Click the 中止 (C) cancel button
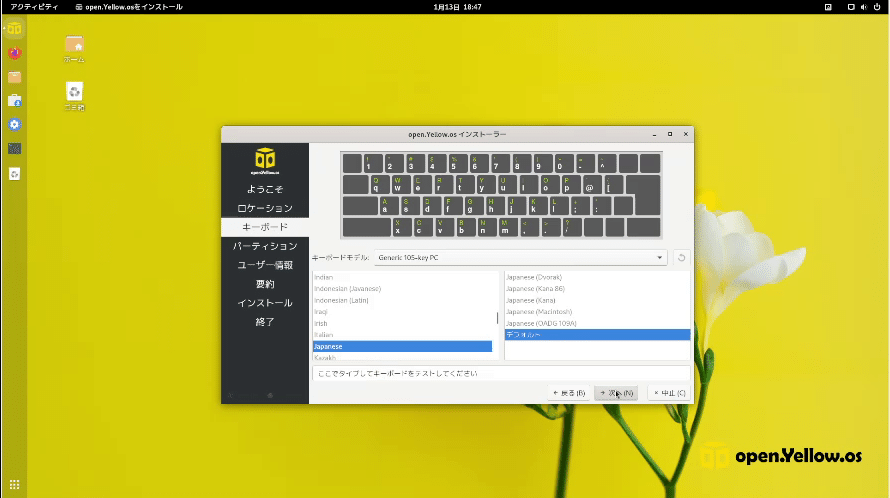 pos(669,393)
